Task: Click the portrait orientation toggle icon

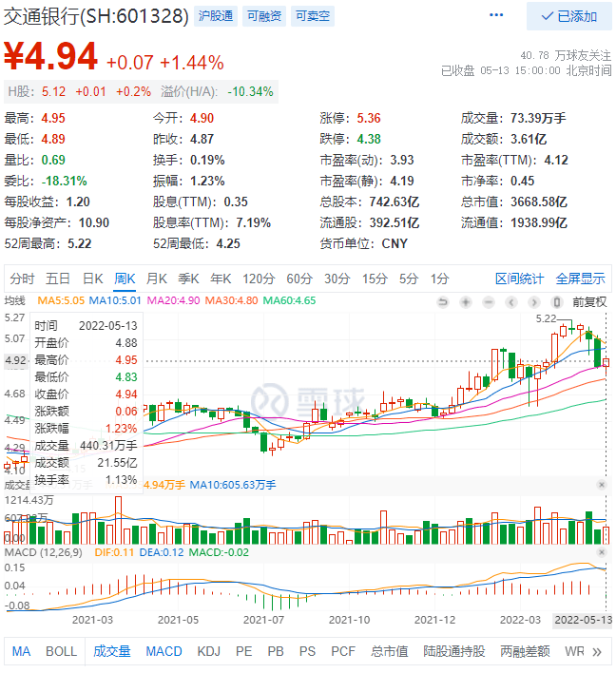Action: (x=556, y=302)
